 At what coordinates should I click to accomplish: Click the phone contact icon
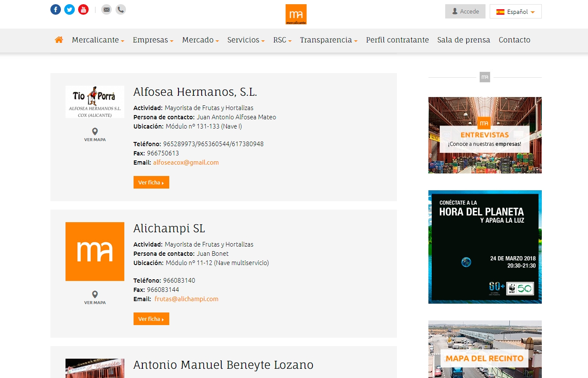pyautogui.click(x=121, y=9)
